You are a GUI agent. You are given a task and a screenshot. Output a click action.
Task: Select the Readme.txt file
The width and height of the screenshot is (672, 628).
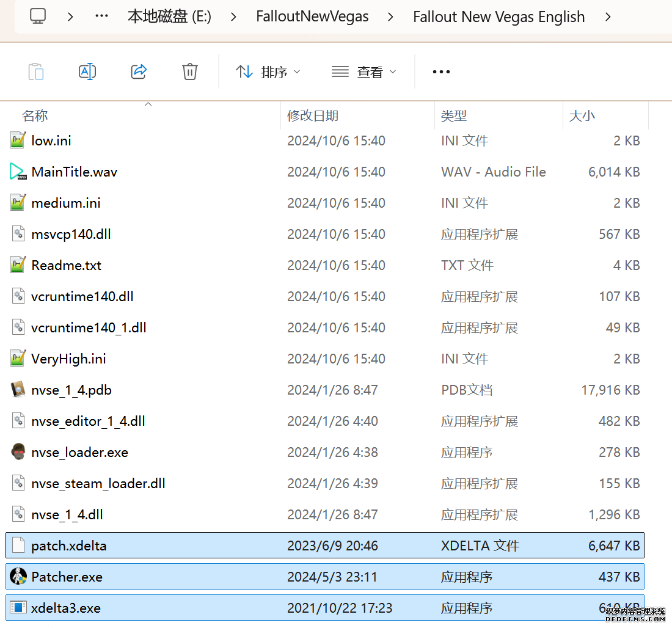[66, 266]
